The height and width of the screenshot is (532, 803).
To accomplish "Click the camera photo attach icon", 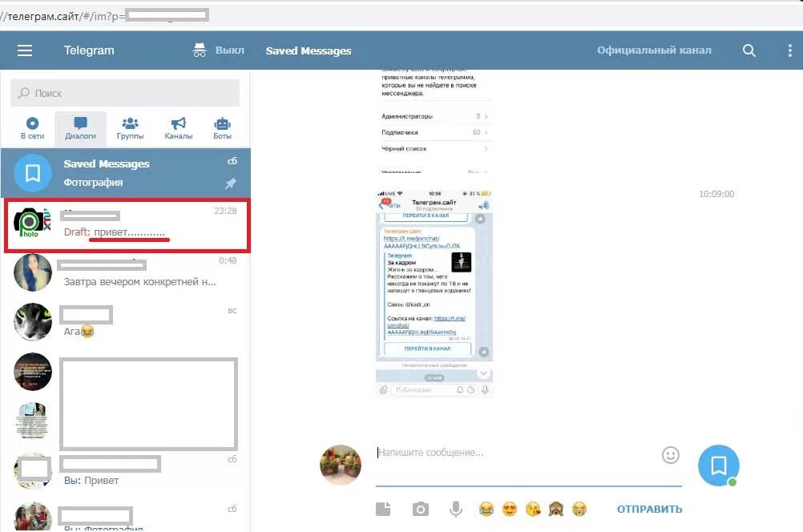I will point(421,509).
